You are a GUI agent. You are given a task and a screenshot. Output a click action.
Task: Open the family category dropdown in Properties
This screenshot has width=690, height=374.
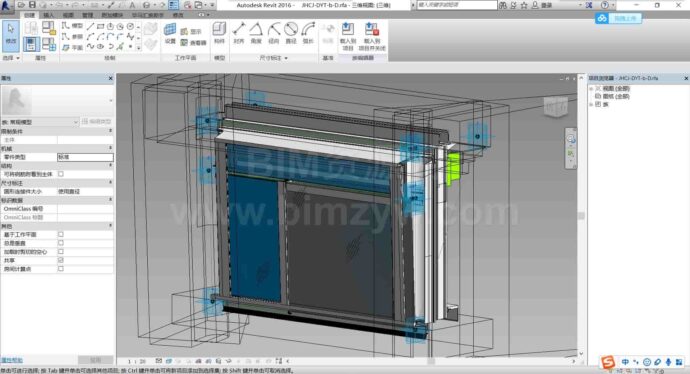pyautogui.click(x=40, y=122)
